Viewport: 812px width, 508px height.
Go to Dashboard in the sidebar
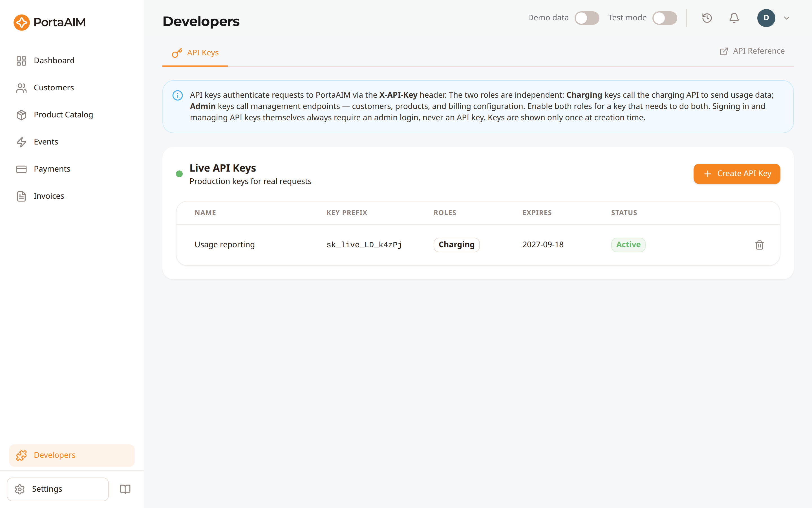(x=54, y=60)
